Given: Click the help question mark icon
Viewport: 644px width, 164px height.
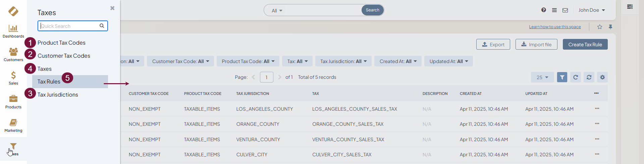Looking at the screenshot, I should click(x=543, y=10).
